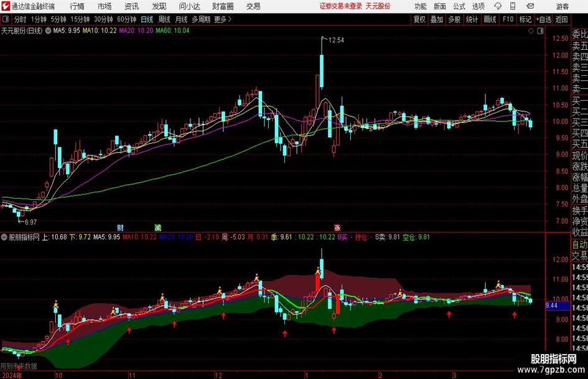Expand 股朋指标网 sub-chart indicator dropdown
The image size is (588, 379).
click(x=4, y=237)
